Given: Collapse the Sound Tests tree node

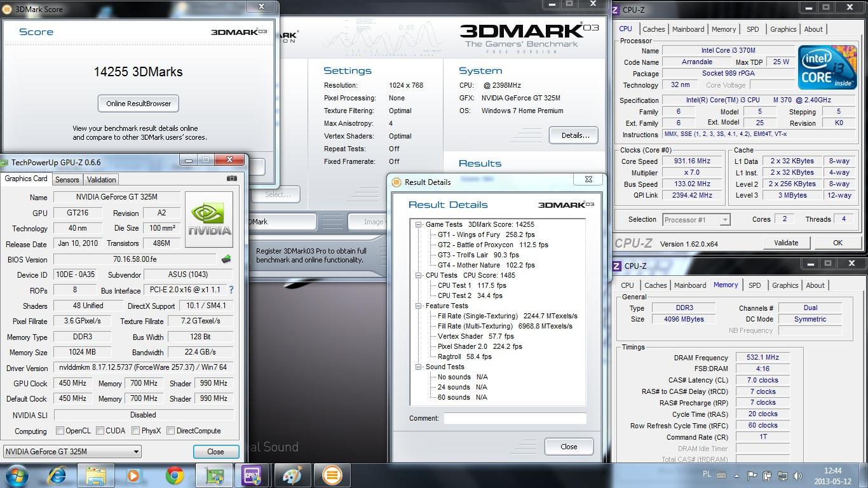Looking at the screenshot, I should (x=419, y=367).
